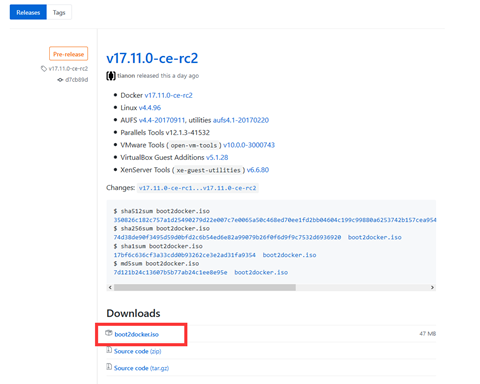The image size is (480, 384).
Task: Click the code block's right scroll arrow
Action: [x=432, y=287]
